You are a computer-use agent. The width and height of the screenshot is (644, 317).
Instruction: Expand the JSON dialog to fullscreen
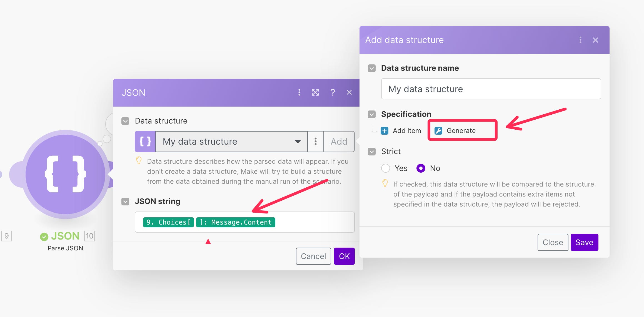click(x=315, y=92)
